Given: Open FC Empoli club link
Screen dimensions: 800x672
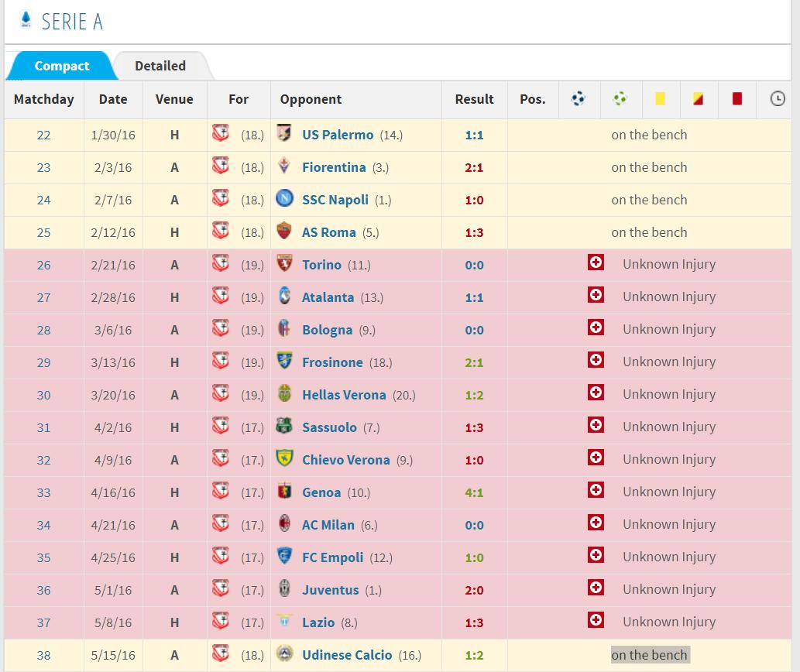Looking at the screenshot, I should click(333, 557).
